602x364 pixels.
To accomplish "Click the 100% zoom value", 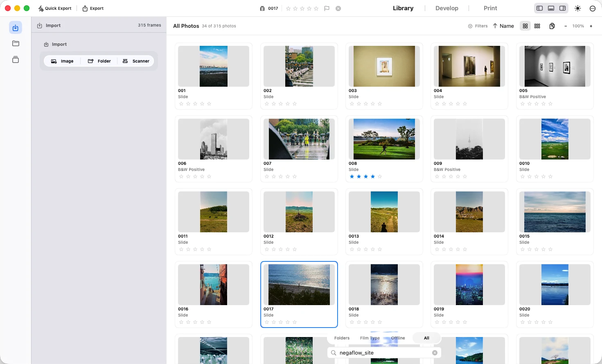I will 578,26.
